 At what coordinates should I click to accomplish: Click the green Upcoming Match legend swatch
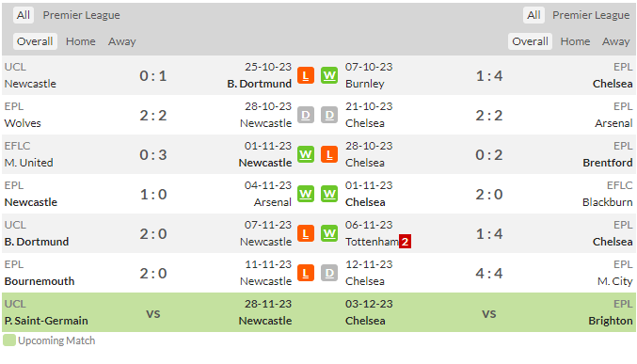pyautogui.click(x=8, y=340)
